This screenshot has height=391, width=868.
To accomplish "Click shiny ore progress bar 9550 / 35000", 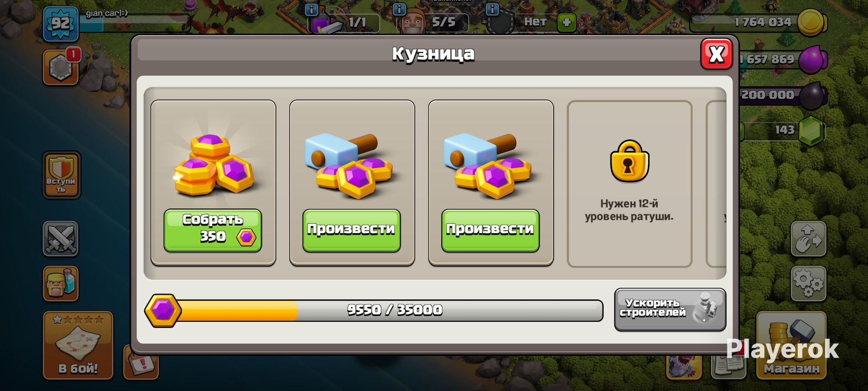I will (374, 310).
